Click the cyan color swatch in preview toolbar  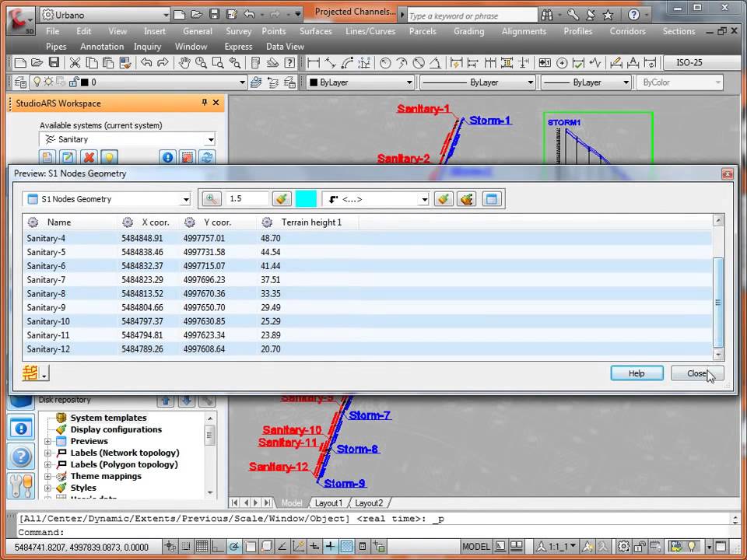306,199
